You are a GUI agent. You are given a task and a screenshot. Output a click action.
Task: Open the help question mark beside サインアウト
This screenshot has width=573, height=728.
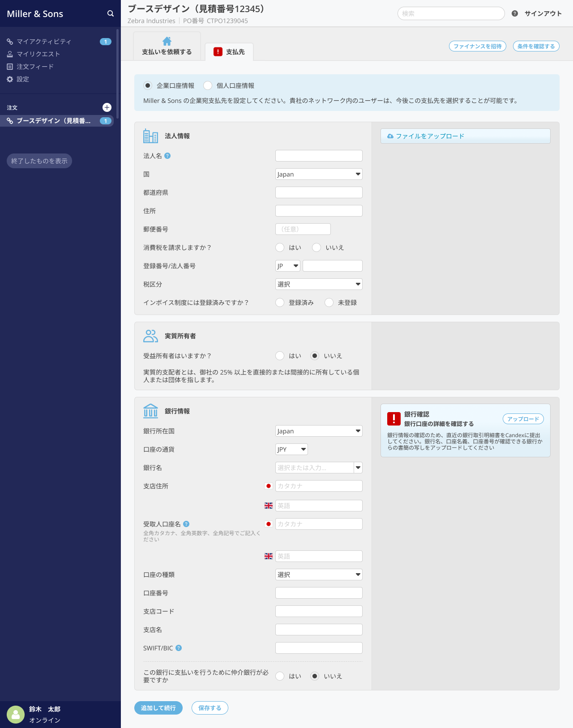[515, 13]
